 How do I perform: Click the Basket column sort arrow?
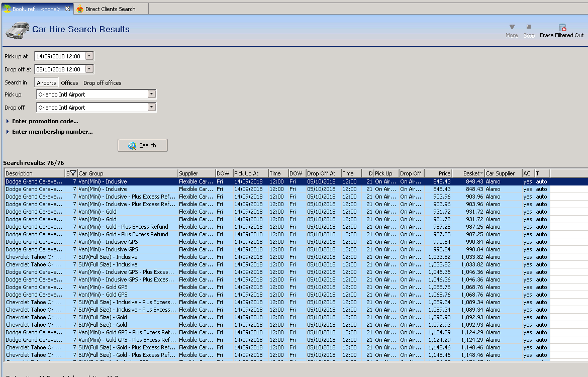(482, 173)
